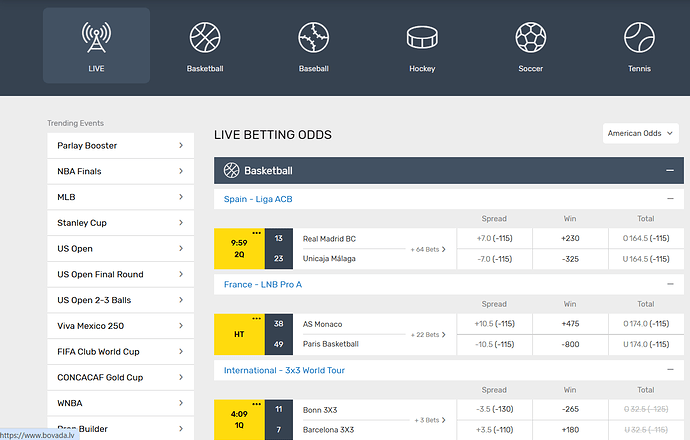Open Stanley Cup from the trending list

[x=120, y=223]
